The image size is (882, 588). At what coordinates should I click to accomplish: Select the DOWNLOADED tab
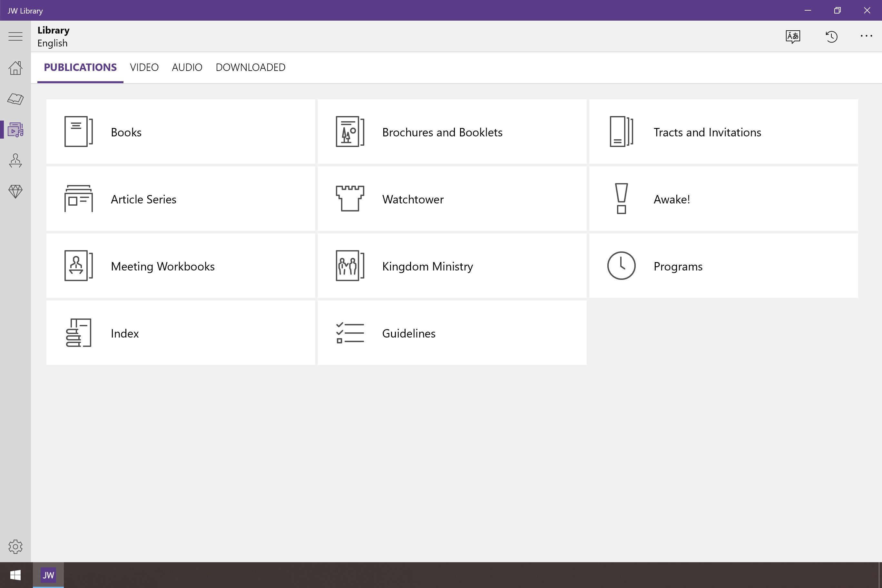(x=250, y=67)
